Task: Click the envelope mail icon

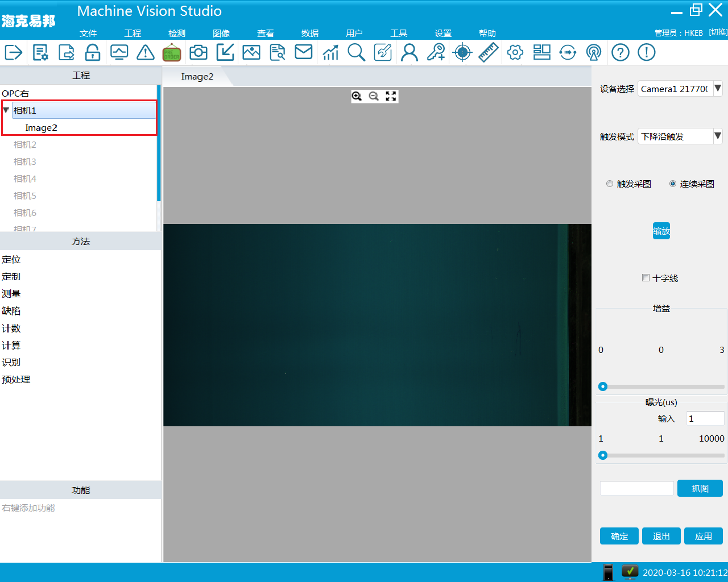Action: coord(304,52)
